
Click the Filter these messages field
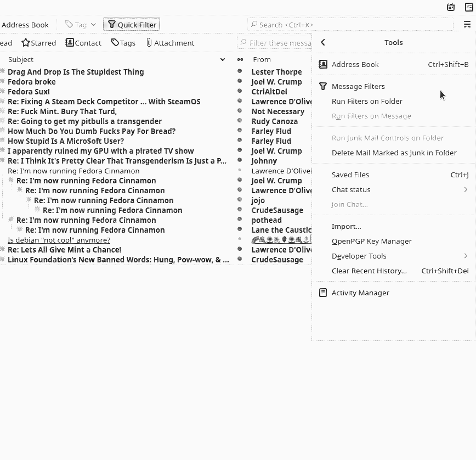tap(274, 43)
